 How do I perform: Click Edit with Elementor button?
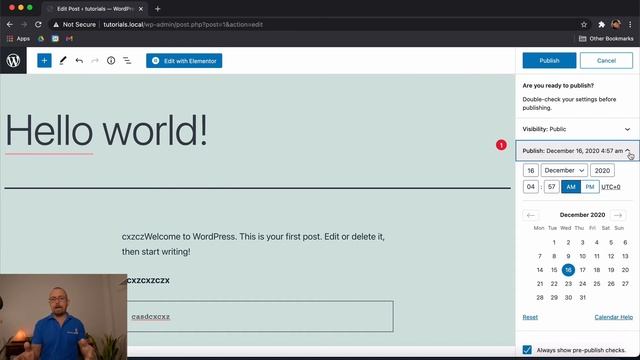(x=184, y=61)
